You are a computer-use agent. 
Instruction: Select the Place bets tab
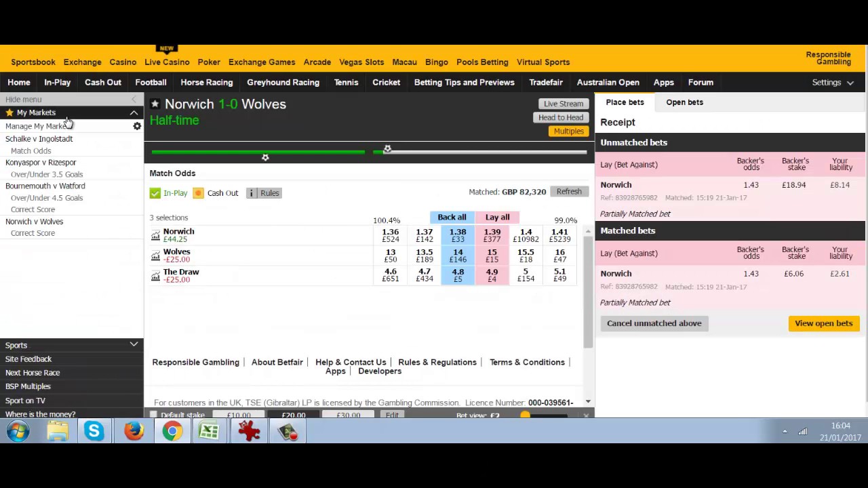[x=625, y=102]
